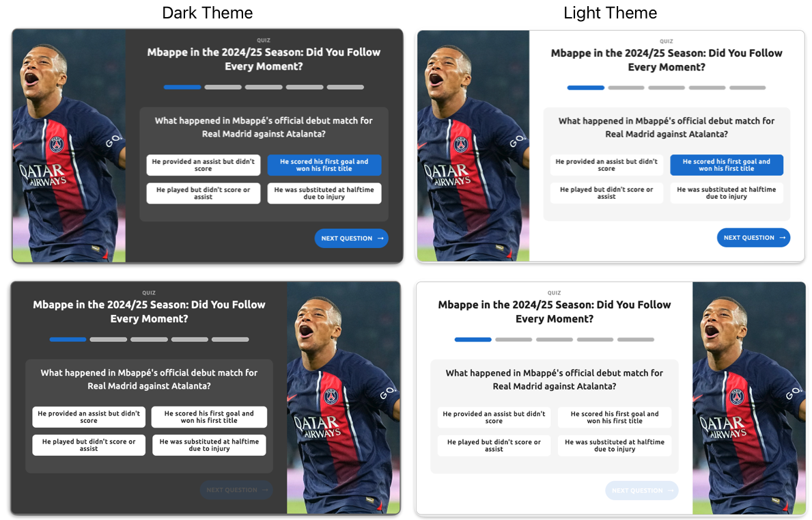Select 'substituted at halftime' in bottom dark quiz

pos(209,446)
